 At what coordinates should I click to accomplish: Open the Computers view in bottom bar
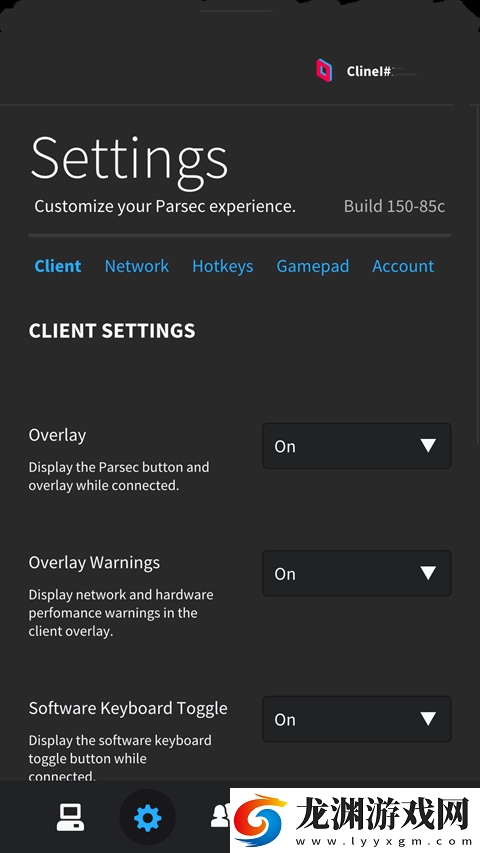coord(70,817)
